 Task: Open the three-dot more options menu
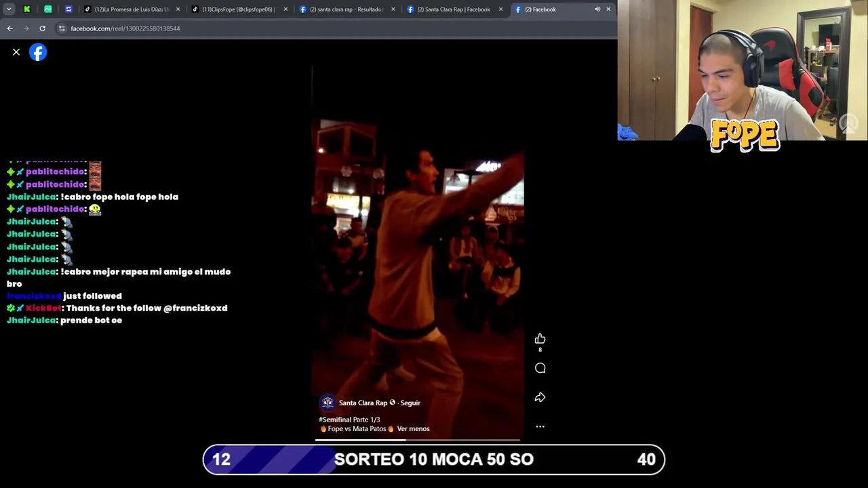pos(540,426)
